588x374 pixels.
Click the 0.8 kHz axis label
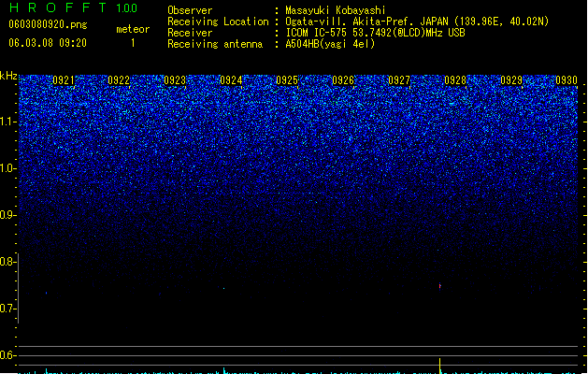pyautogui.click(x=7, y=262)
